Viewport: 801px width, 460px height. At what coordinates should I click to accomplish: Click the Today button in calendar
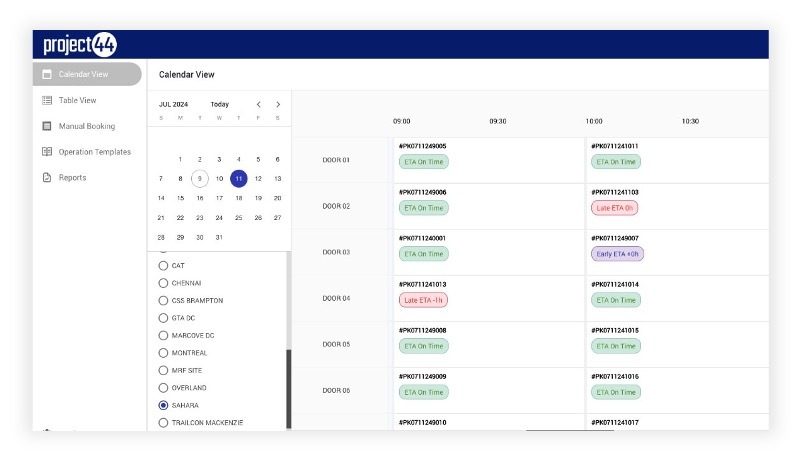(219, 104)
